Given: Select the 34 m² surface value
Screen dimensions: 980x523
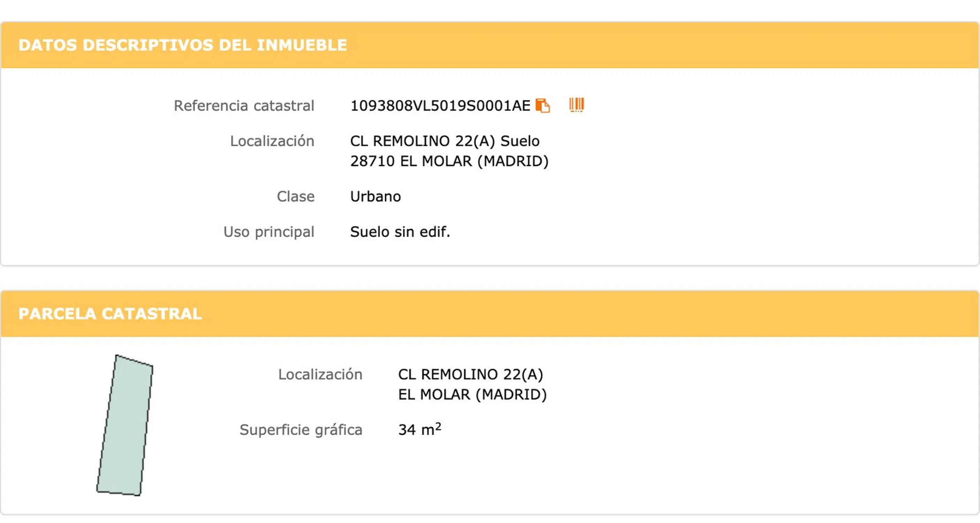Looking at the screenshot, I should tap(419, 430).
